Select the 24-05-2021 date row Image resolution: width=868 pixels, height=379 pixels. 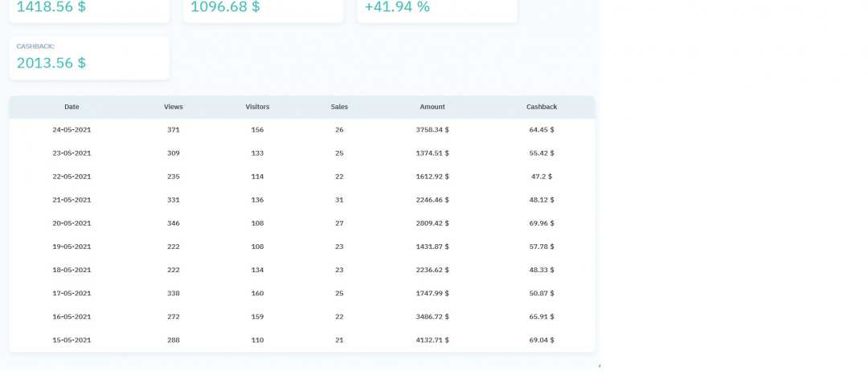pos(72,129)
